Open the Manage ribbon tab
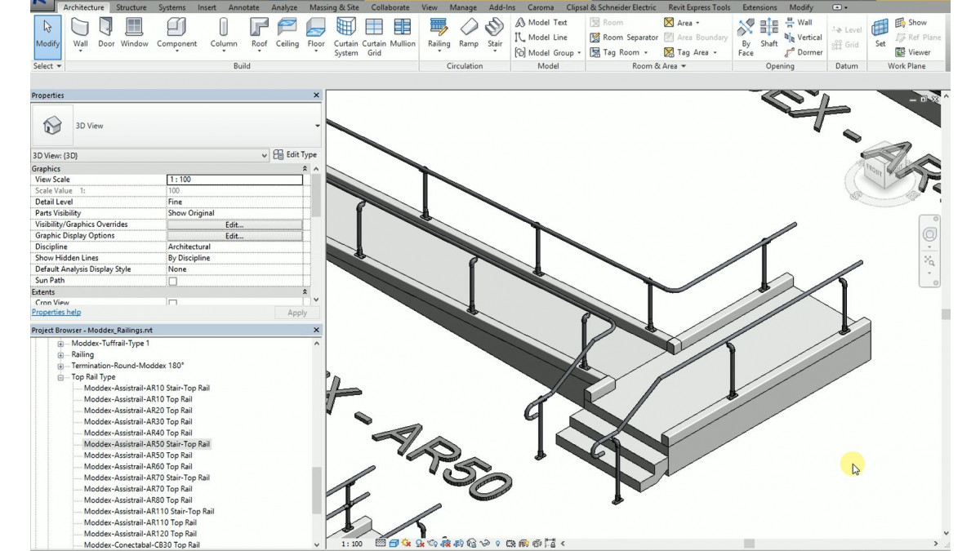 [463, 7]
